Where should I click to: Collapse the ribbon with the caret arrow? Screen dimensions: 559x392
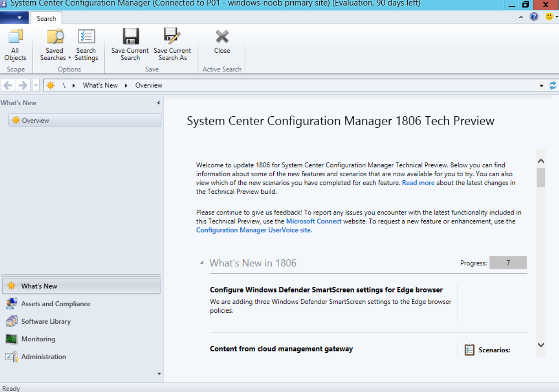pos(521,17)
